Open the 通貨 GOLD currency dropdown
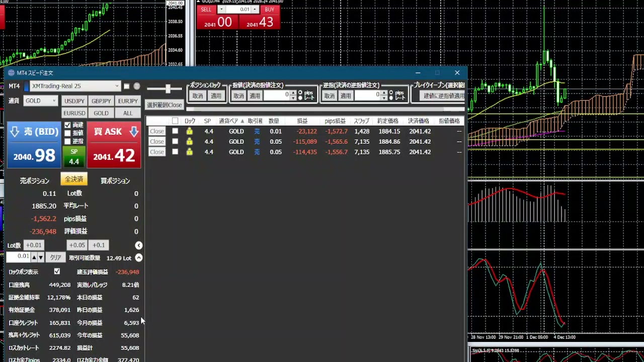644x362 pixels. click(x=41, y=101)
